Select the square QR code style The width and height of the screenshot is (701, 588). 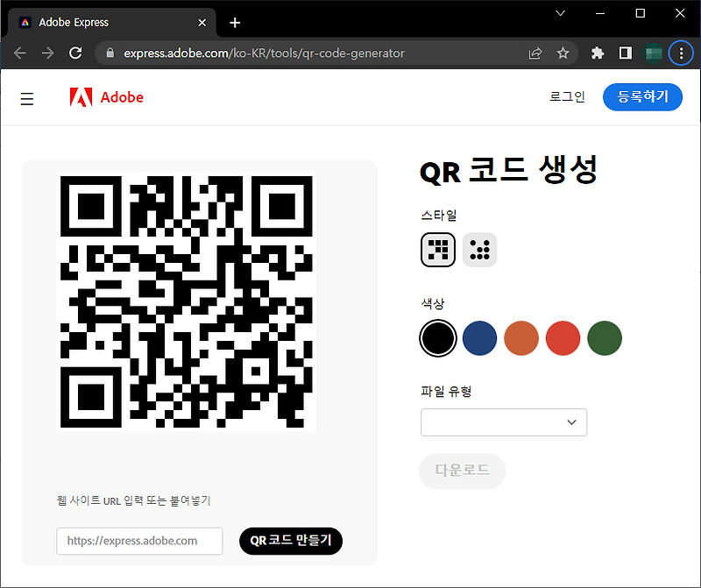click(437, 250)
